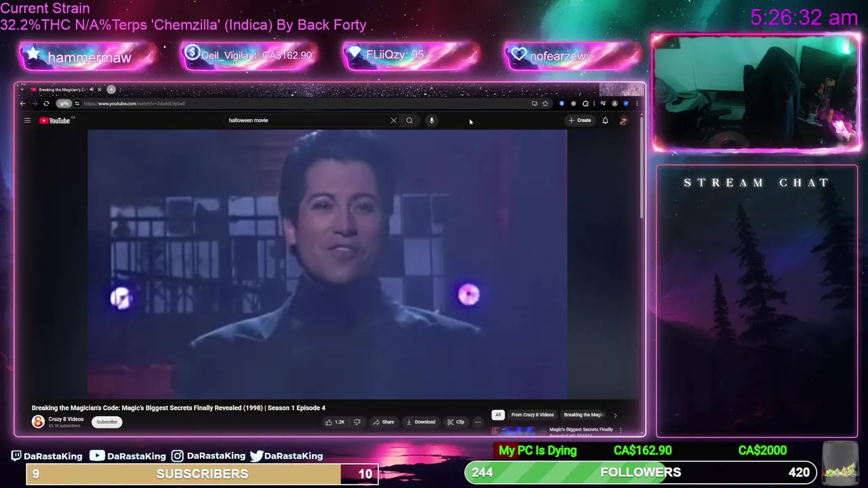Click the Current Strain text
868x488 pixels.
tap(45, 9)
